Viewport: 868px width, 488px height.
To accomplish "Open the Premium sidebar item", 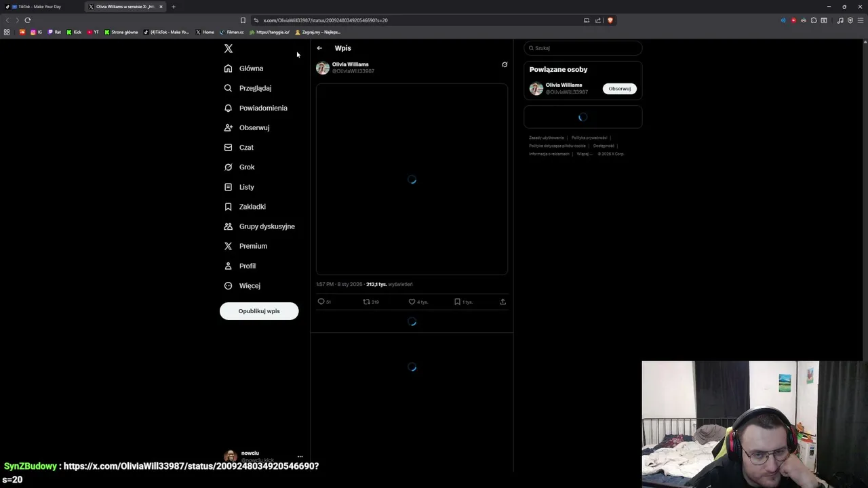I will [245, 246].
